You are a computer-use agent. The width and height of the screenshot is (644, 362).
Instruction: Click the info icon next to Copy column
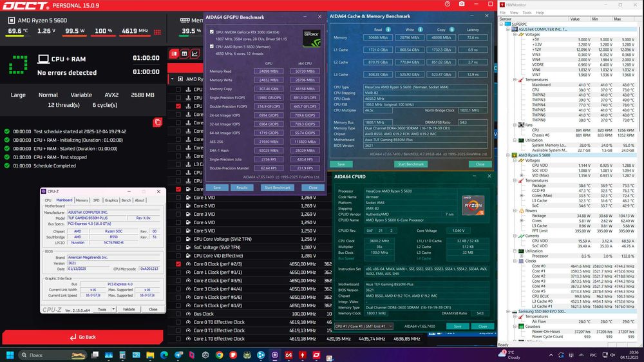click(x=452, y=30)
